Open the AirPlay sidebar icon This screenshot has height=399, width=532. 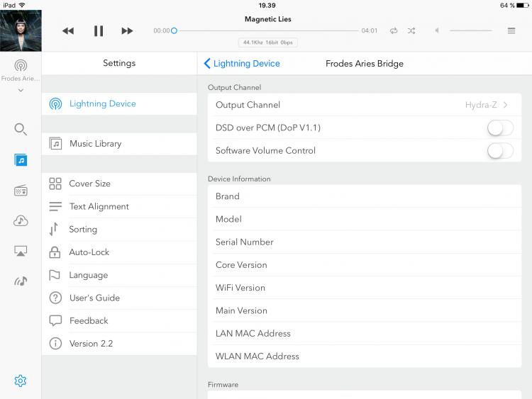(x=21, y=251)
